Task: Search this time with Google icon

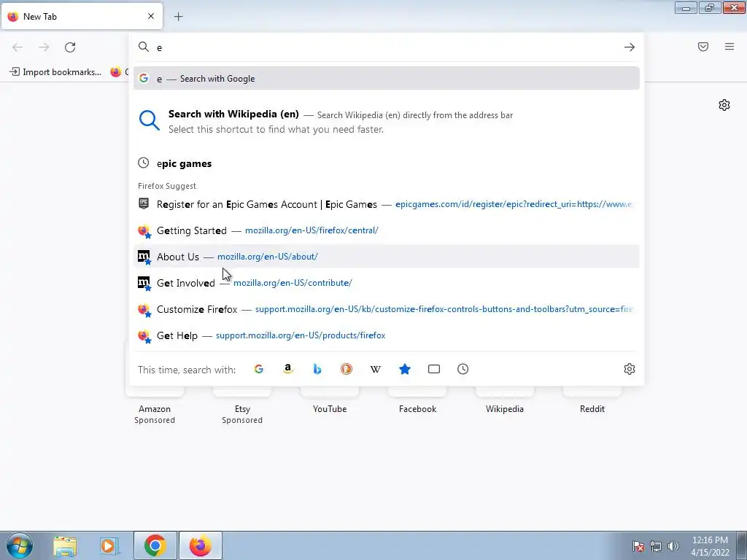Action: pyautogui.click(x=259, y=369)
